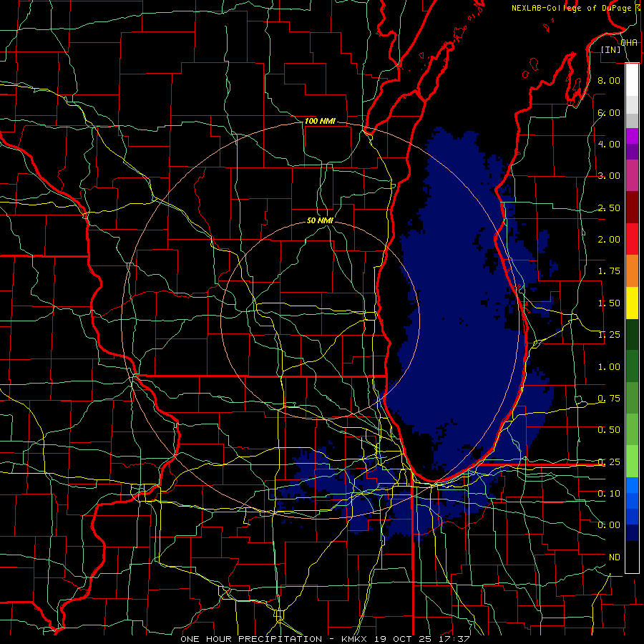This screenshot has height=644, width=644.
Task: Click the 100 NMI range ring label
Action: point(320,121)
